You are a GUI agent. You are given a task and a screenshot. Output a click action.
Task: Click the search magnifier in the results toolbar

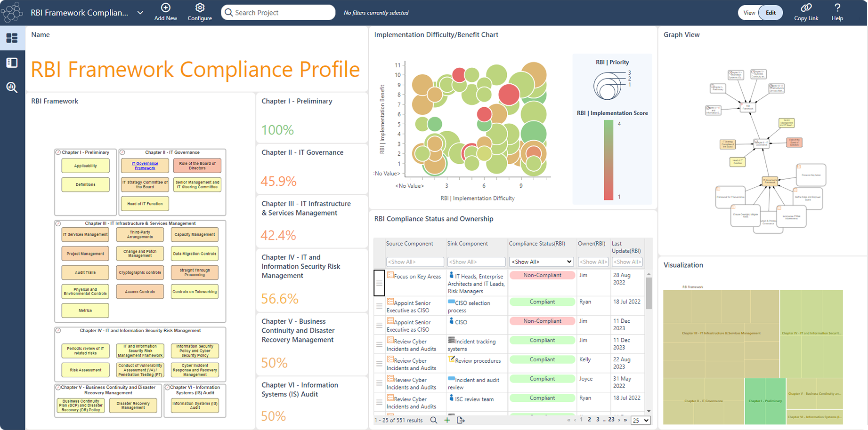pos(434,420)
